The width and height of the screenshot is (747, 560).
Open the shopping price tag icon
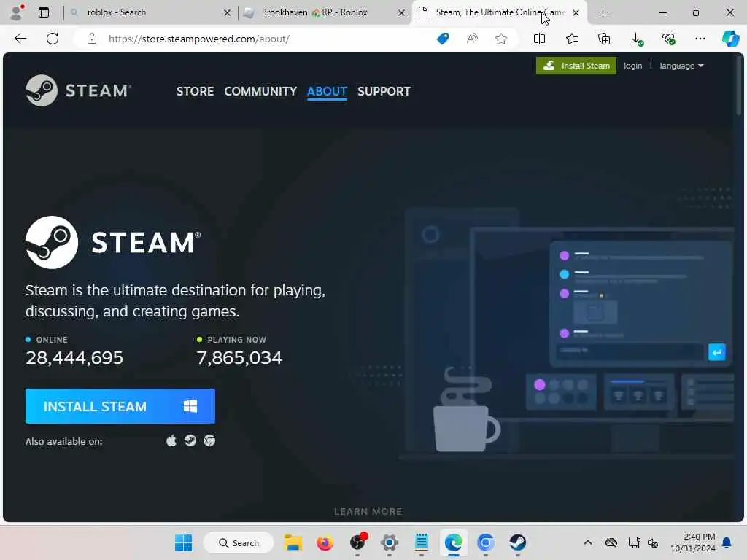click(x=443, y=39)
